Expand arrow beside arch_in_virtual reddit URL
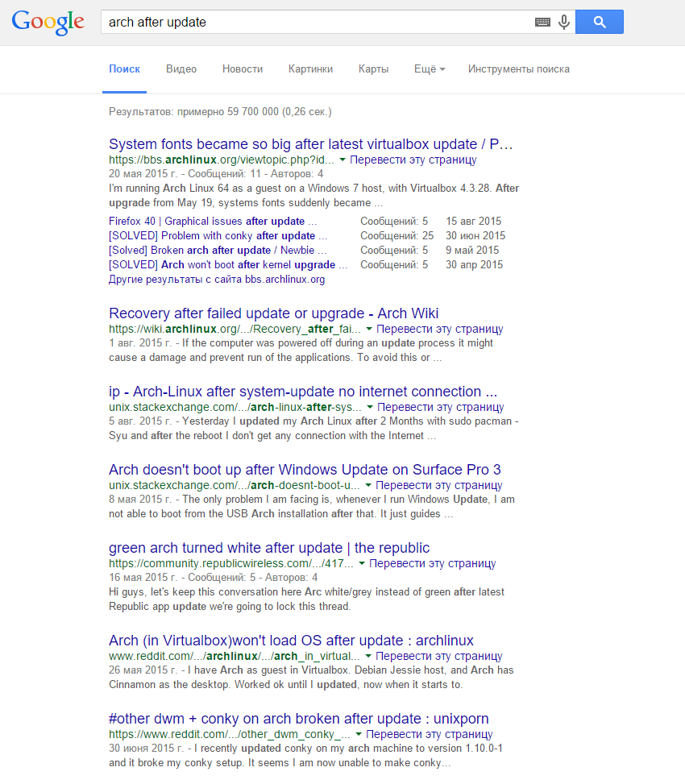Viewport: 685px width, 784px height. pos(368,656)
